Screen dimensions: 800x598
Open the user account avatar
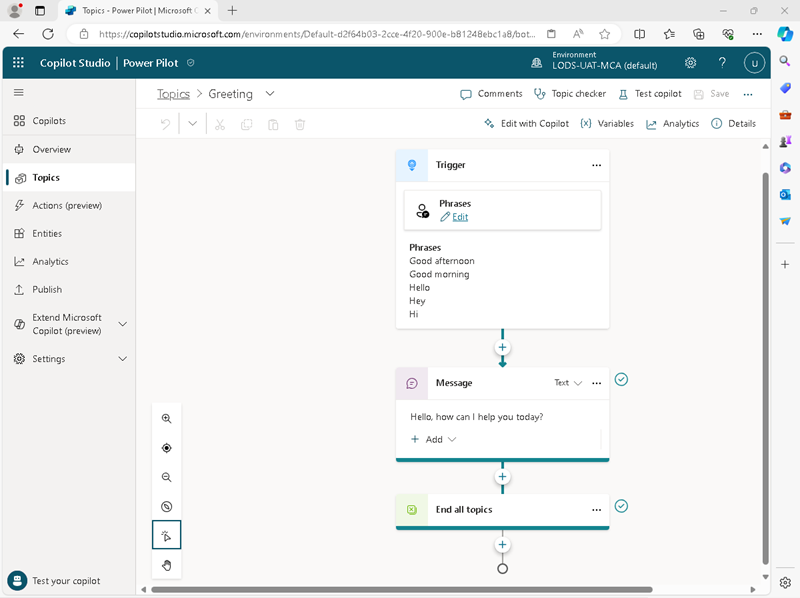754,63
